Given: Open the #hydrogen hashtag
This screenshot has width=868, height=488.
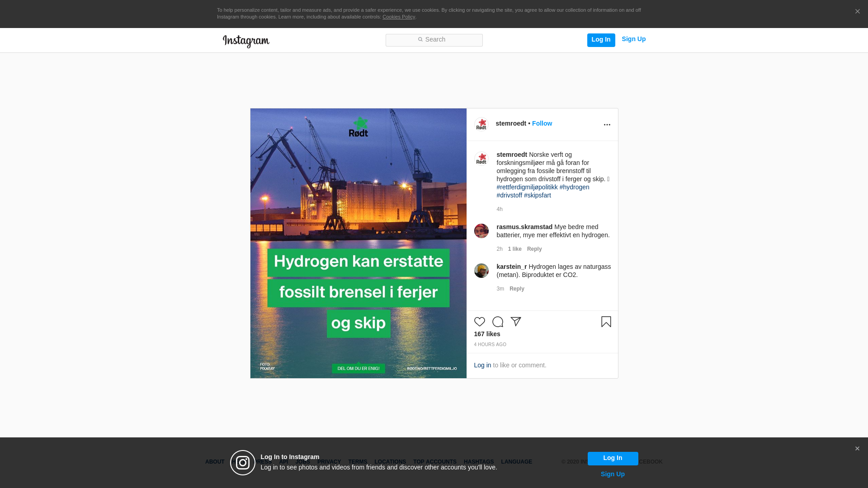Looking at the screenshot, I should tap(574, 187).
